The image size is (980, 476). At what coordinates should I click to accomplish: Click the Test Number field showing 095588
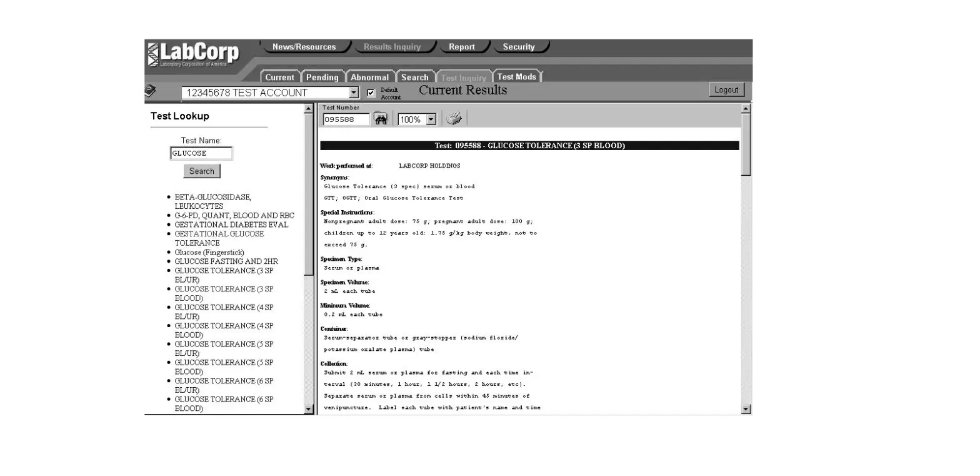[x=346, y=119]
